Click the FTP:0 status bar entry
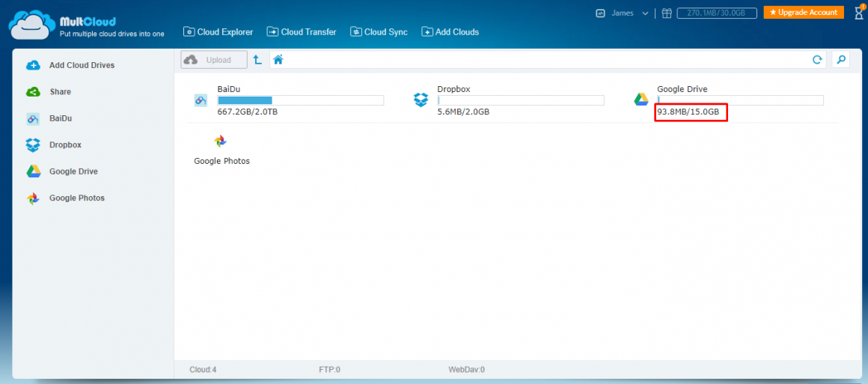 coord(329,370)
